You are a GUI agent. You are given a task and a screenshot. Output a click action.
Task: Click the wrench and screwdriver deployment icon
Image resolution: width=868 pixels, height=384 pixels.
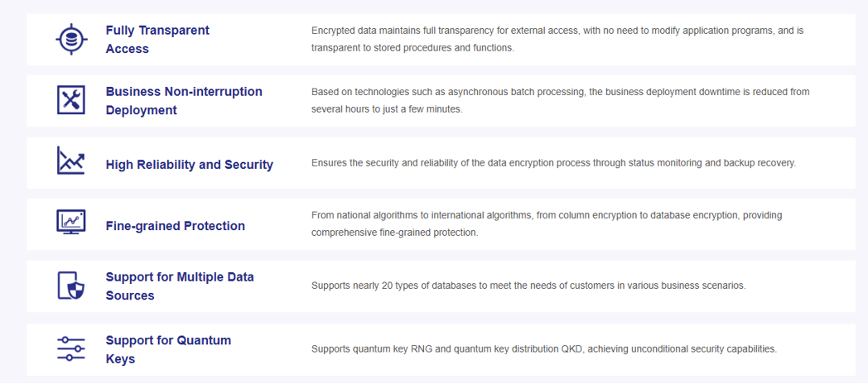(71, 100)
